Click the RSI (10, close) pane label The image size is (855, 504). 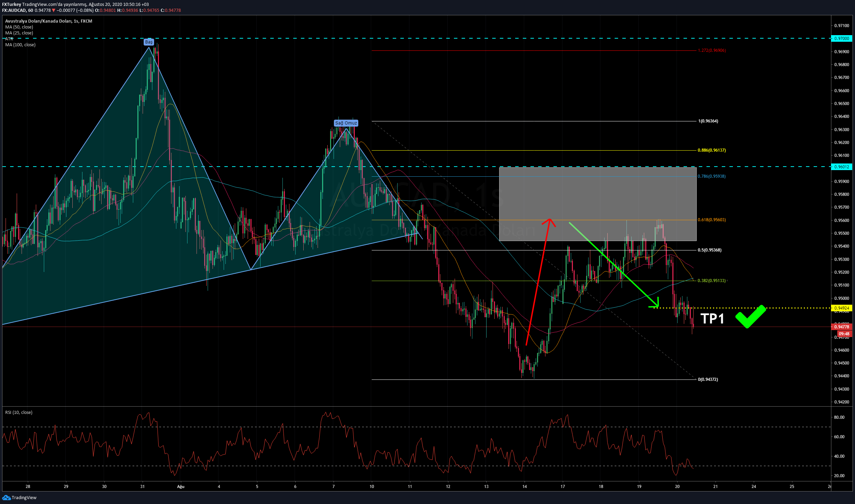19,413
